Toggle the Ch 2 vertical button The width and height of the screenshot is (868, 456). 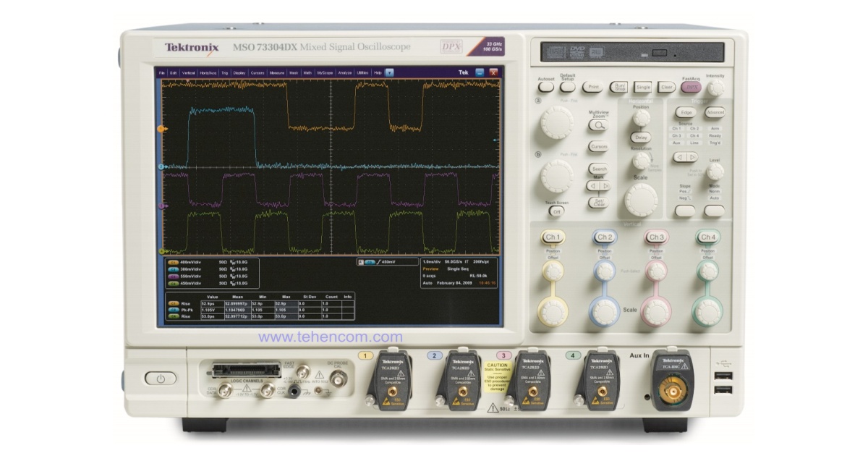click(605, 237)
